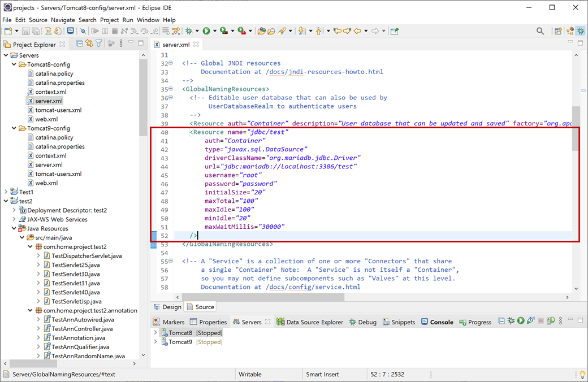Click the Next Annotation arrow icon
Image resolution: width=588 pixels, height=382 pixels.
coord(301,31)
